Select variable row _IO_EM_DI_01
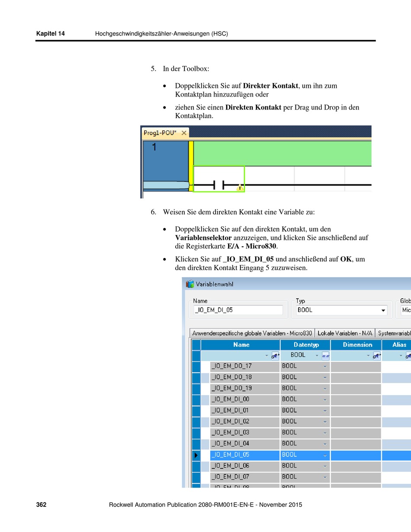 click(245, 411)
